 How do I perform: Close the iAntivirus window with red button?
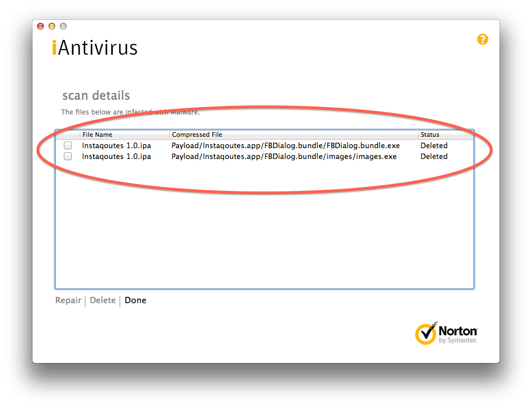pos(40,26)
